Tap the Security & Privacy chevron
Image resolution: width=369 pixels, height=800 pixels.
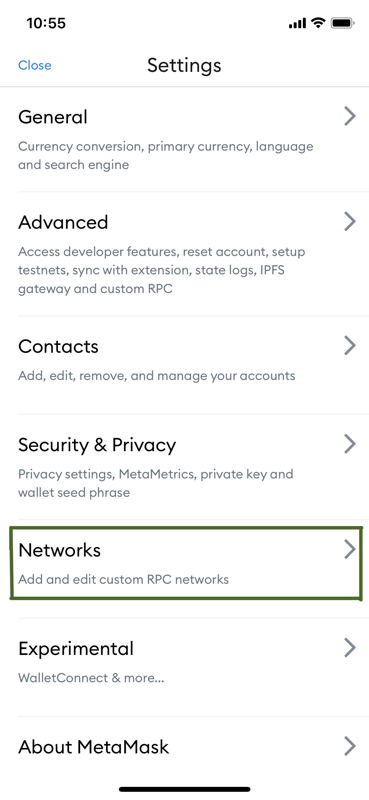point(350,444)
